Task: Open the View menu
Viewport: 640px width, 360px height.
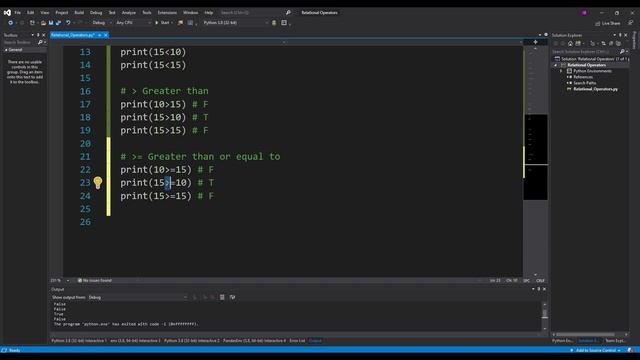Action: tap(44, 13)
